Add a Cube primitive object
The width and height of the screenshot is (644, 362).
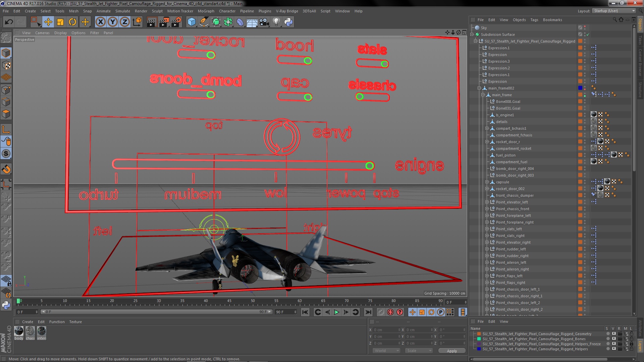click(192, 22)
